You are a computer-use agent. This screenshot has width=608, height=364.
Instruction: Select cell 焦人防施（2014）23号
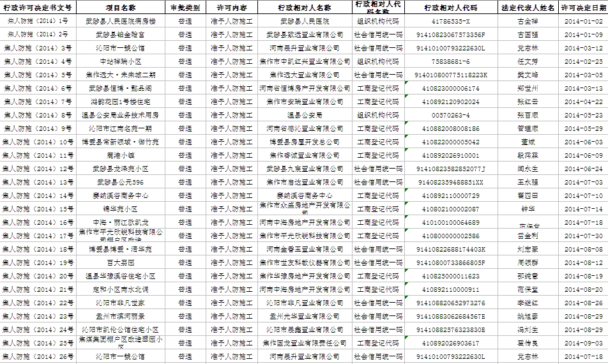pyautogui.click(x=38, y=316)
